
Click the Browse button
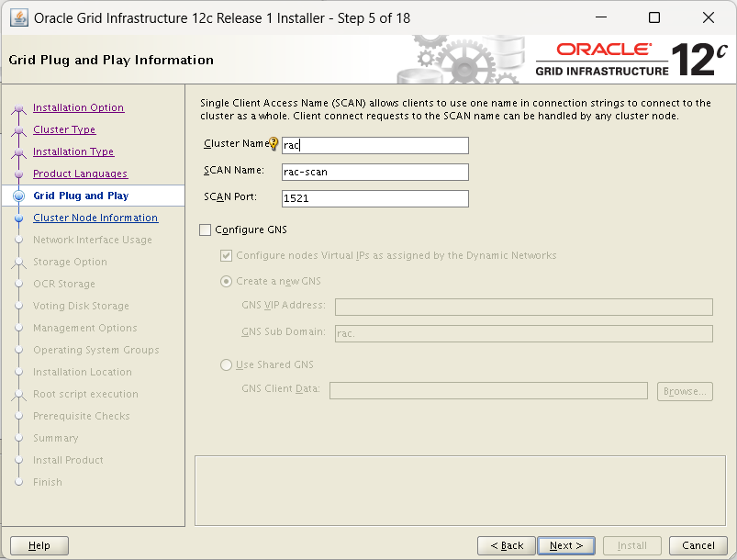(x=685, y=392)
